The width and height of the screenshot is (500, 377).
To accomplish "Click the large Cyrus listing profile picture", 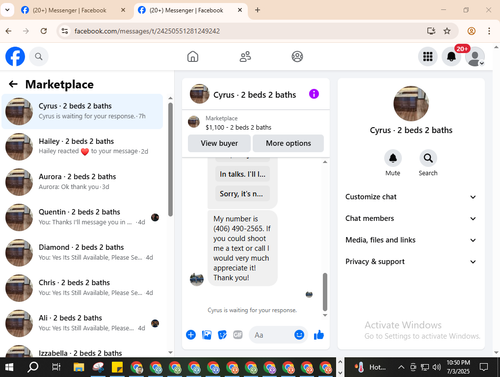I will [411, 104].
